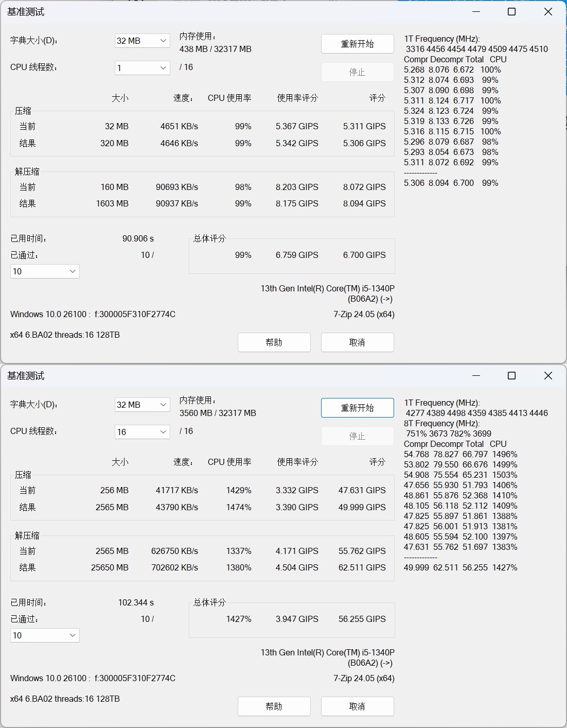567x728 pixels.
Task: Click summary line 5.306 8.094 6.700 99%
Action: 451,183
